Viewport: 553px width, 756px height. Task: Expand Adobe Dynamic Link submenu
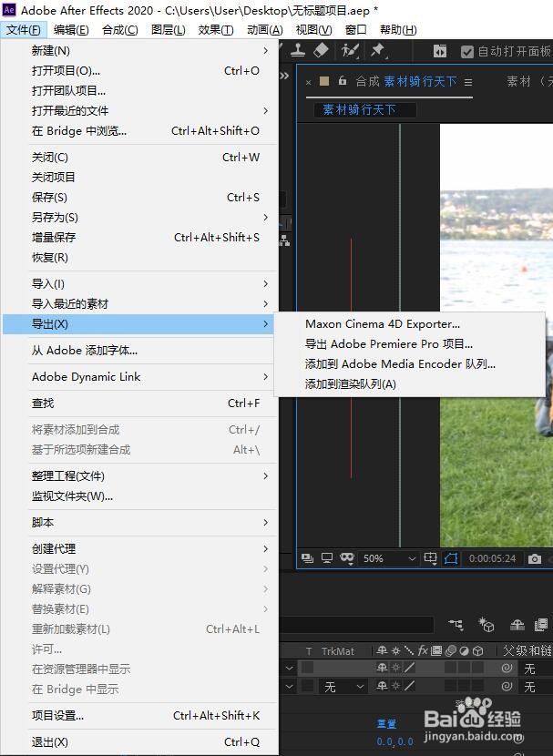pyautogui.click(x=139, y=377)
